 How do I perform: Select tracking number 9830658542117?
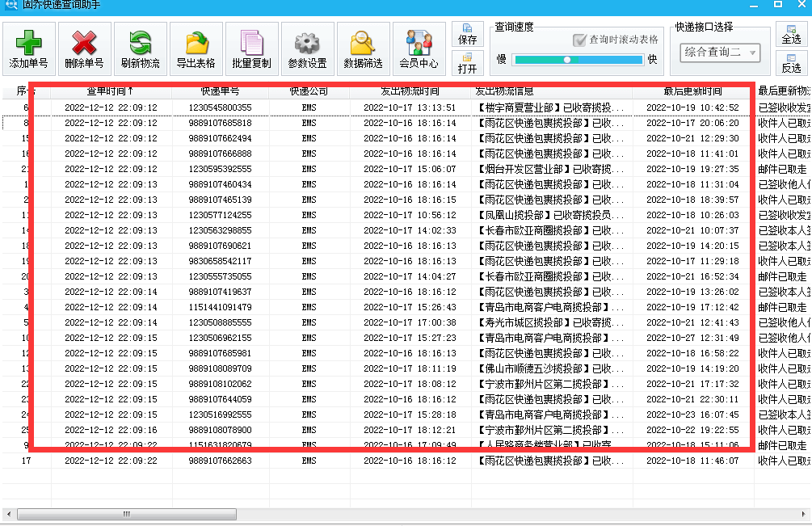[x=220, y=262]
